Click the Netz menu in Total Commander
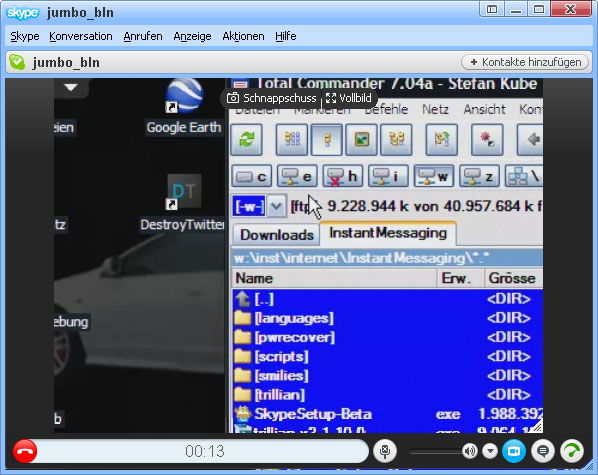This screenshot has width=598, height=475. coord(435,110)
